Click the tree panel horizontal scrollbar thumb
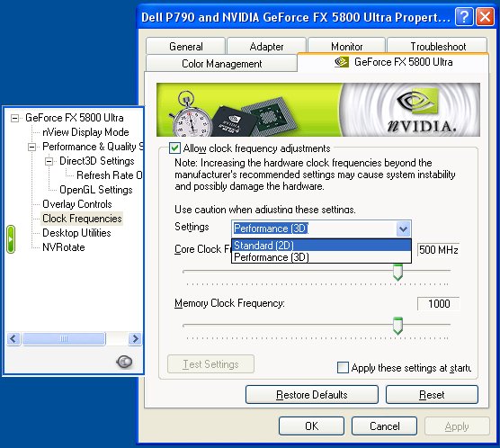 pyautogui.click(x=64, y=338)
